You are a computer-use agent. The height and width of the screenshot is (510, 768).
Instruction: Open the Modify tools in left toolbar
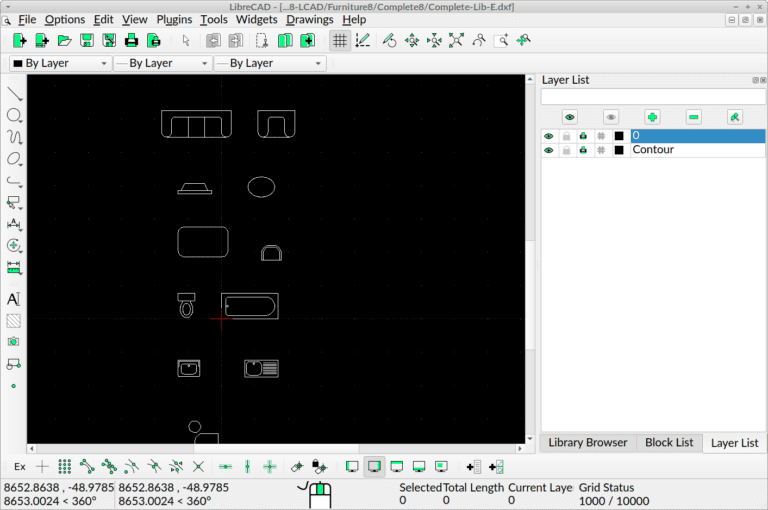[14, 246]
